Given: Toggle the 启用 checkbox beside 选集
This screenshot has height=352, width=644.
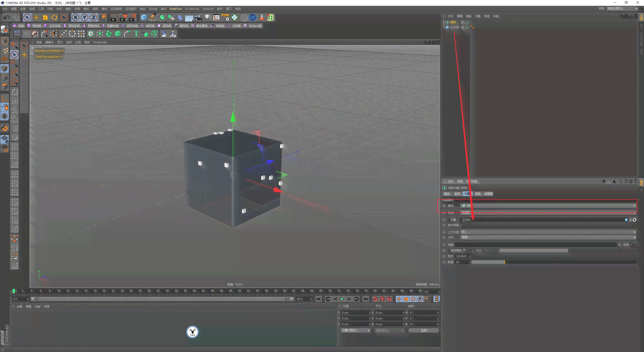Looking at the screenshot, I should click(x=631, y=244).
